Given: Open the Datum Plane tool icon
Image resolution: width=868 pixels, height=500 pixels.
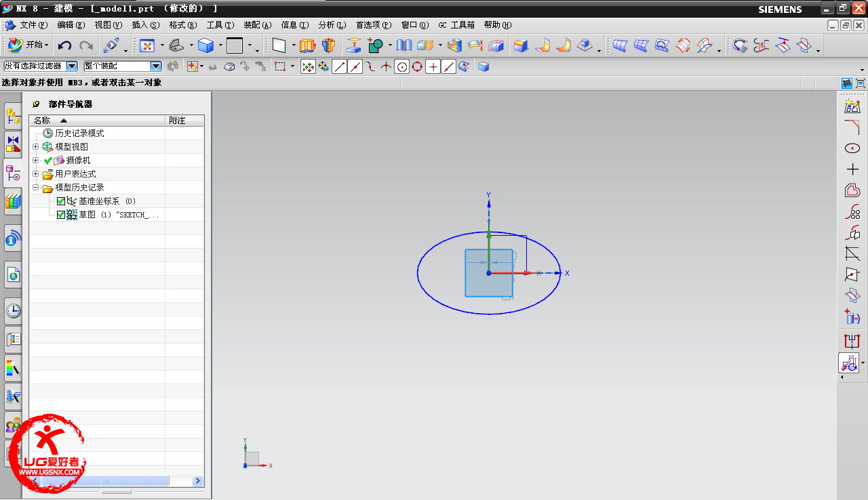Looking at the screenshot, I should coord(279,45).
